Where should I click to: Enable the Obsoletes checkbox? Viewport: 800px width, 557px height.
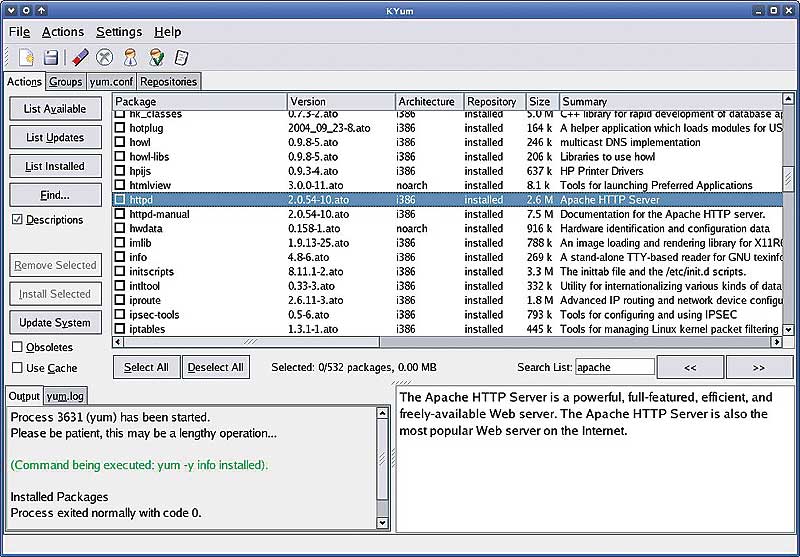pos(17,347)
